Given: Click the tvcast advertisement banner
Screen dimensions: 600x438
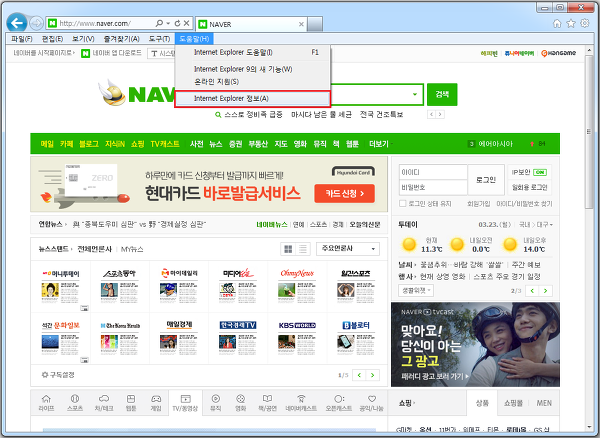Looking at the screenshot, I should tap(475, 344).
